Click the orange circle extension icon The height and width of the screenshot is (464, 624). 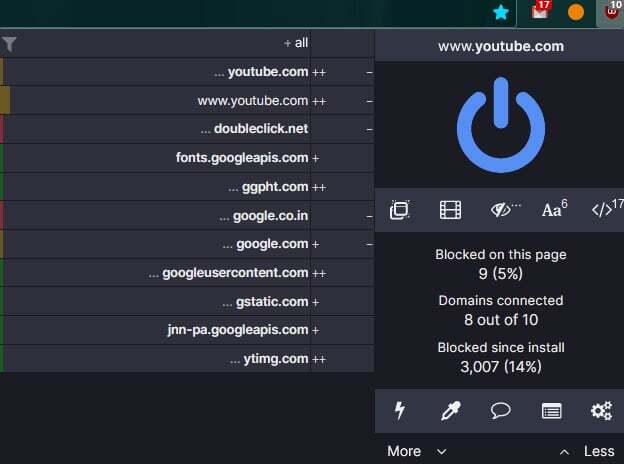coord(576,12)
